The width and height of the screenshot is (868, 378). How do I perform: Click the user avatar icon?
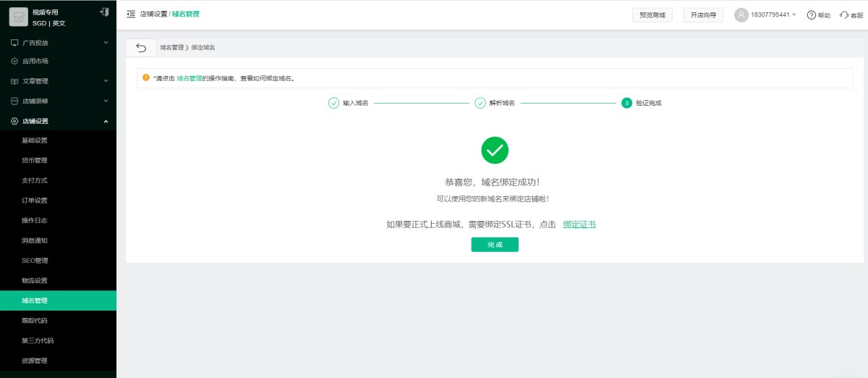(741, 14)
